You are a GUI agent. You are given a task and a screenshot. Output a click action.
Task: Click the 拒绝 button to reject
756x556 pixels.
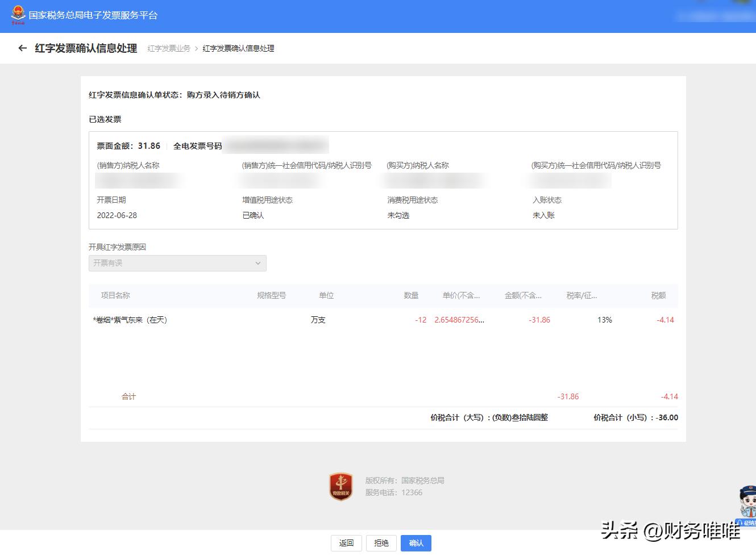click(381, 543)
